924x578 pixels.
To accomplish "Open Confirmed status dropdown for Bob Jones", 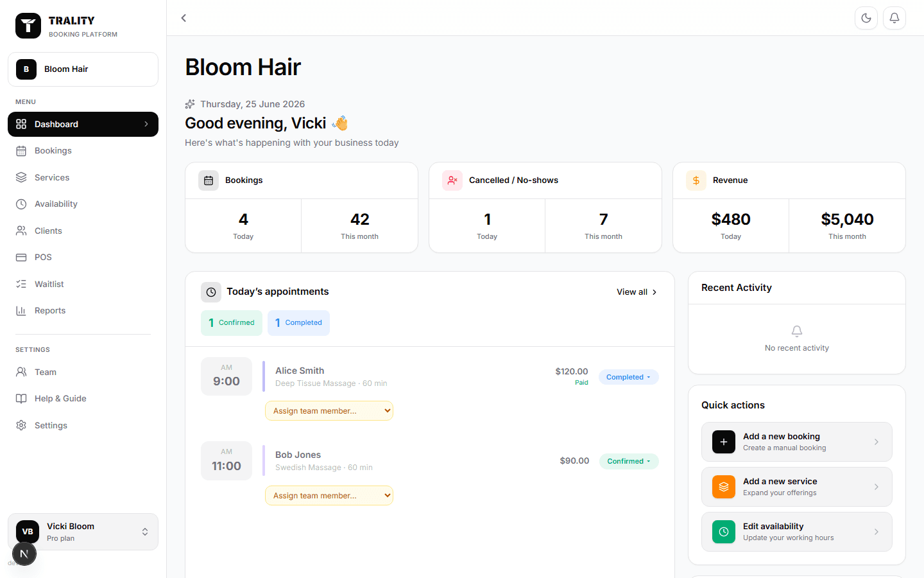I will coord(629,461).
